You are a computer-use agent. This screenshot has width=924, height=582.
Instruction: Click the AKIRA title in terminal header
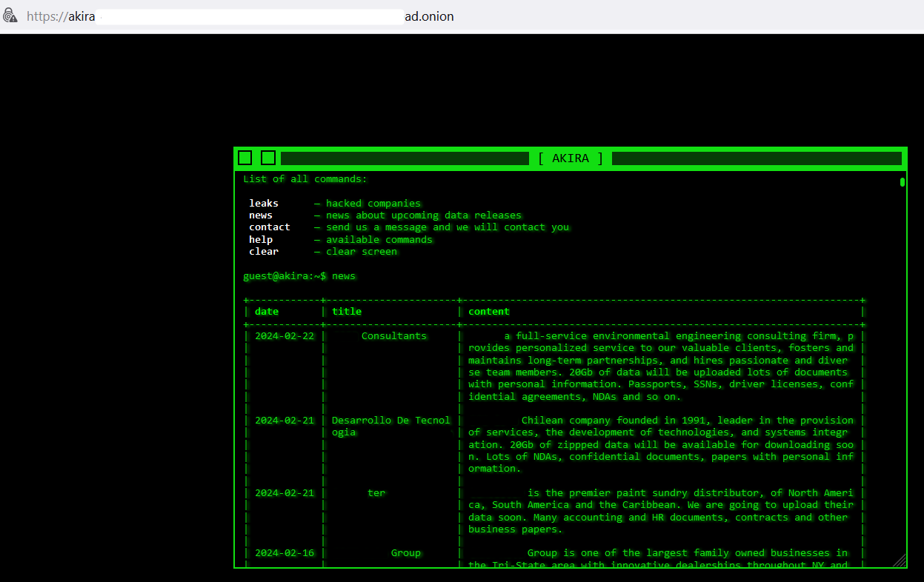click(570, 158)
